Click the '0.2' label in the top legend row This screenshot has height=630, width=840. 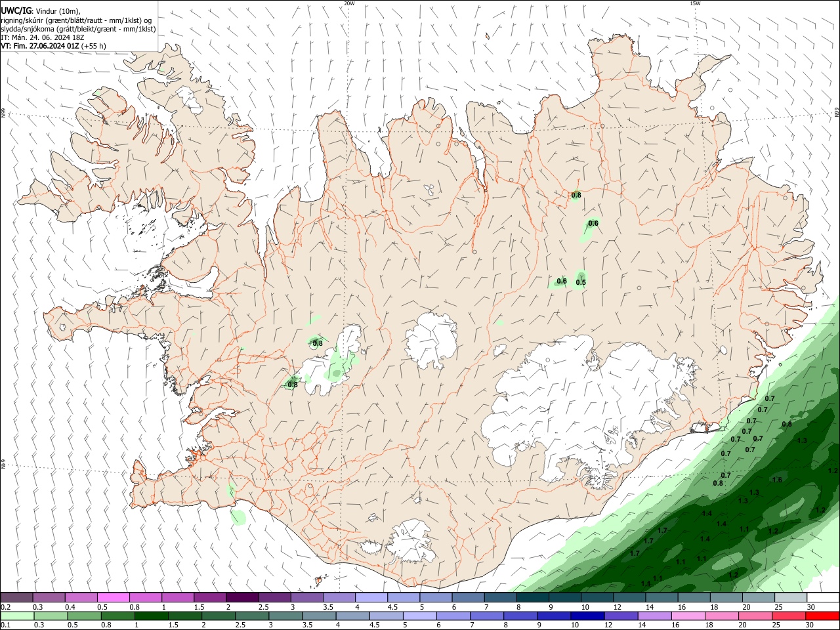(x=5, y=607)
